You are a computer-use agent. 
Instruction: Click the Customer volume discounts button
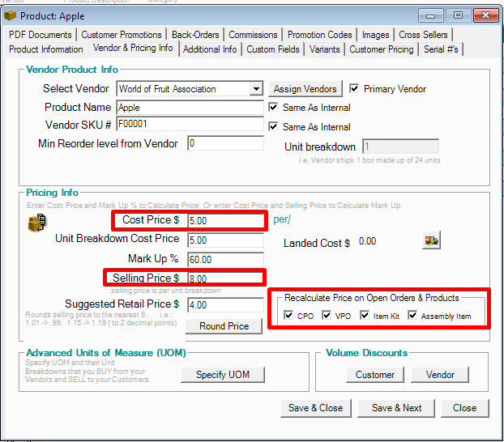click(374, 374)
